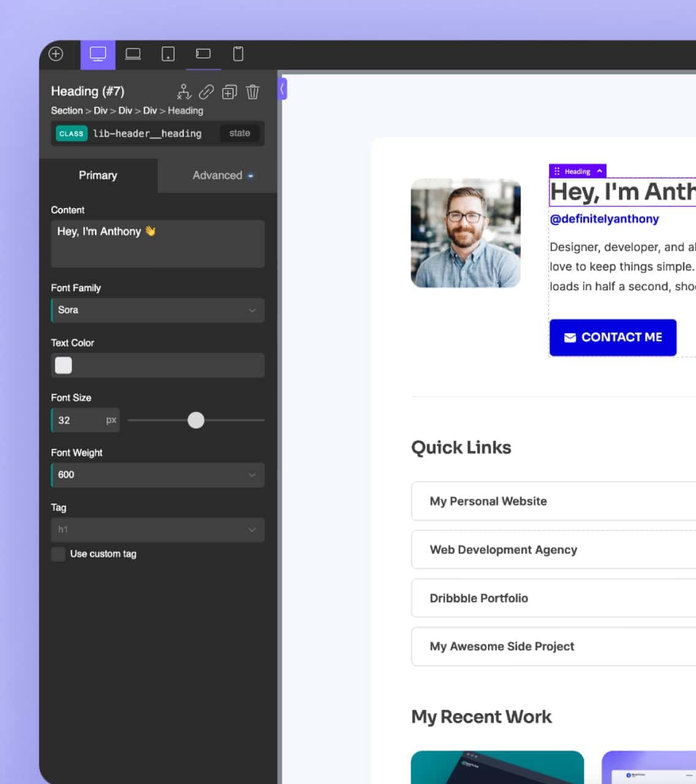This screenshot has width=696, height=784.
Task: Add a new element with the plus icon
Action: (56, 54)
